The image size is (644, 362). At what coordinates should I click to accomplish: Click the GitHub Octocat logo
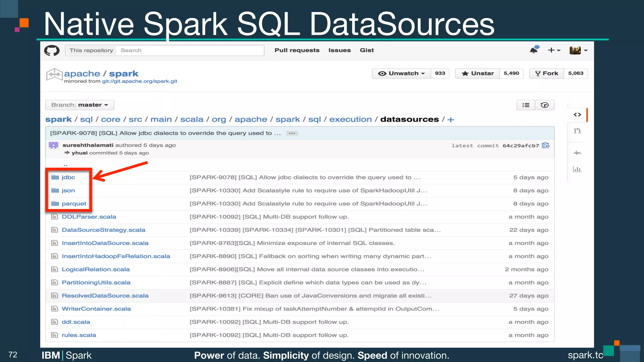52,50
